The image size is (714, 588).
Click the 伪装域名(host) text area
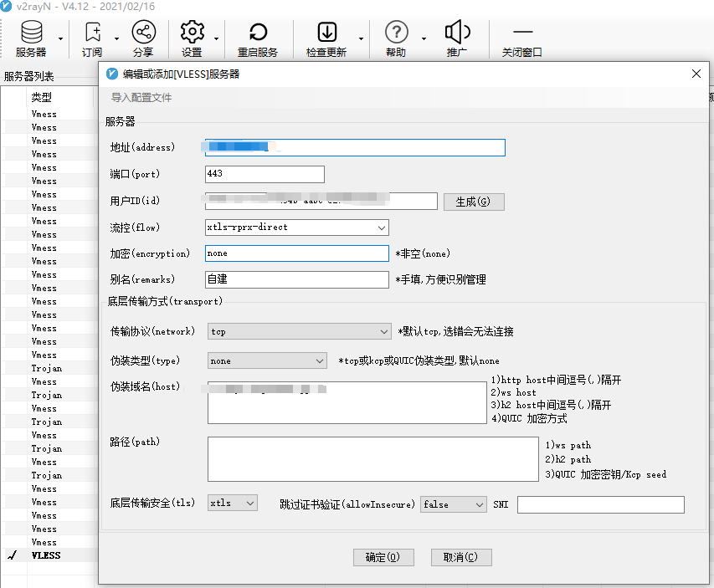[x=347, y=402]
